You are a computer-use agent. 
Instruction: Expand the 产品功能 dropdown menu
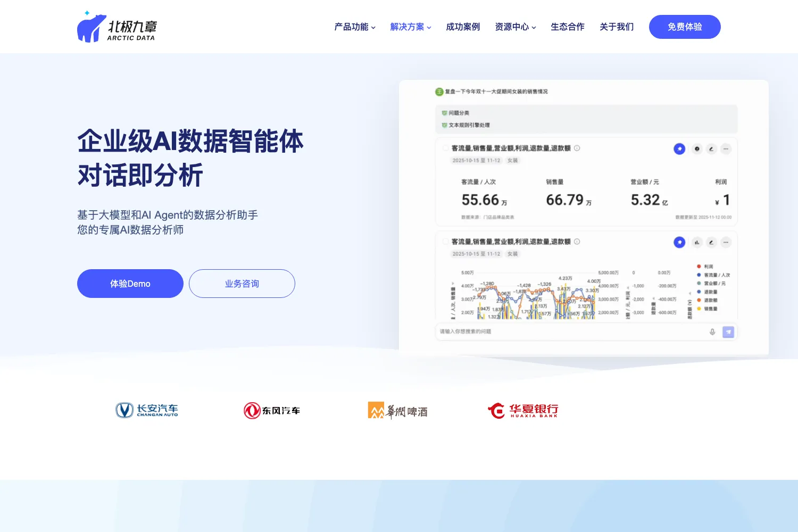[x=355, y=27]
